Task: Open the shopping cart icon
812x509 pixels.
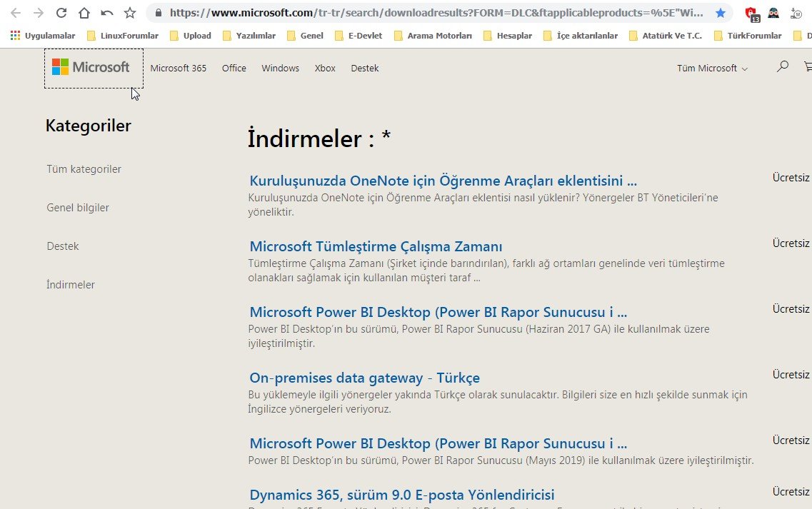Action: pos(808,66)
